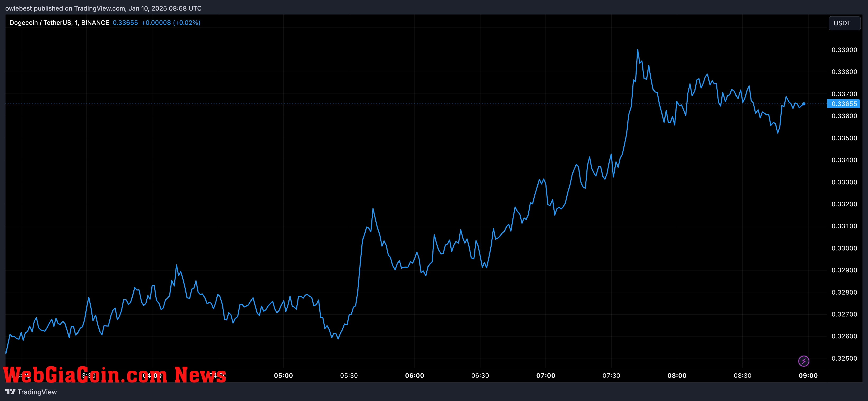
Task: Click the Dogecoin / TetherUS symbol title
Action: point(59,22)
